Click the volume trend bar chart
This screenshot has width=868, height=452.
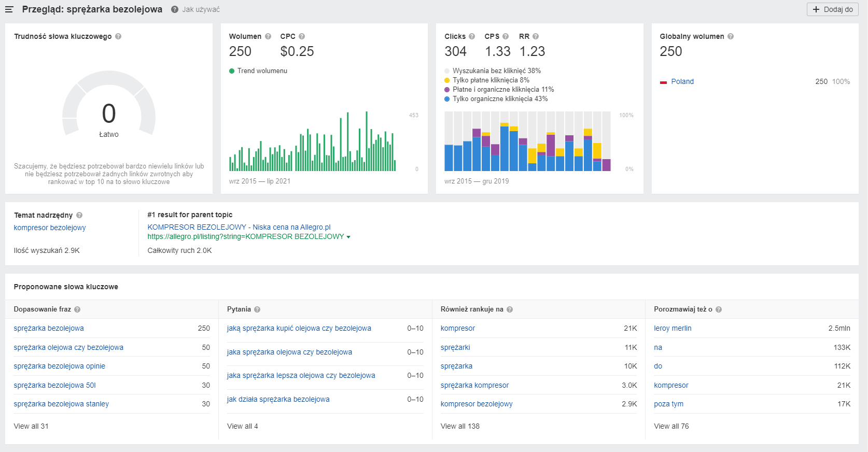point(313,141)
